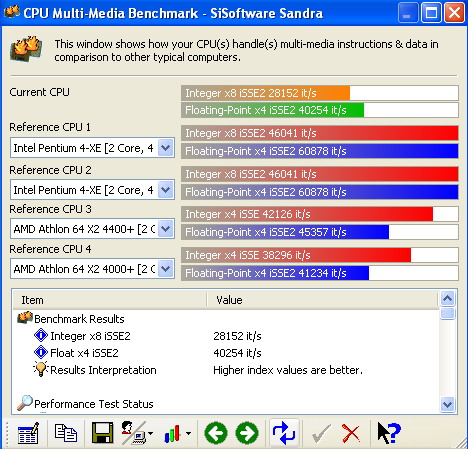Screen dimensions: 468x449
Task: Click the Benchmark Results flame icon
Action: 25,318
